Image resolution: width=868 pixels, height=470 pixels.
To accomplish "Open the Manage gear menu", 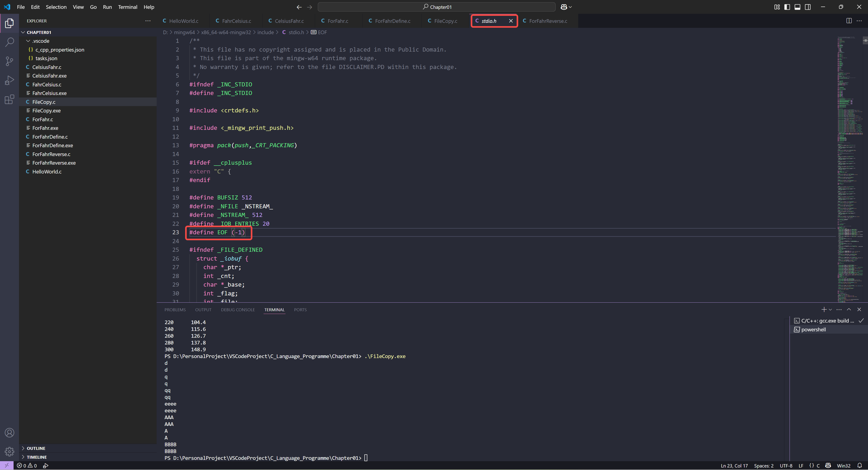I will (x=9, y=451).
